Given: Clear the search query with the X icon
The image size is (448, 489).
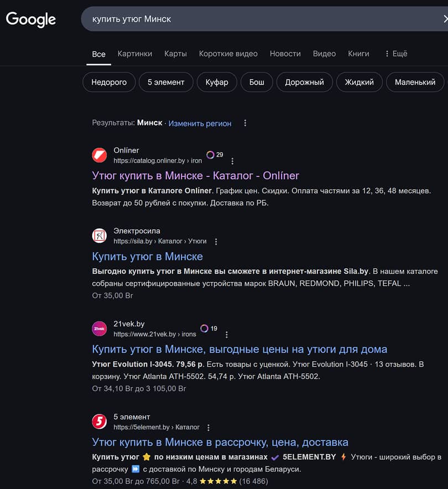Looking at the screenshot, I should tap(445, 19).
